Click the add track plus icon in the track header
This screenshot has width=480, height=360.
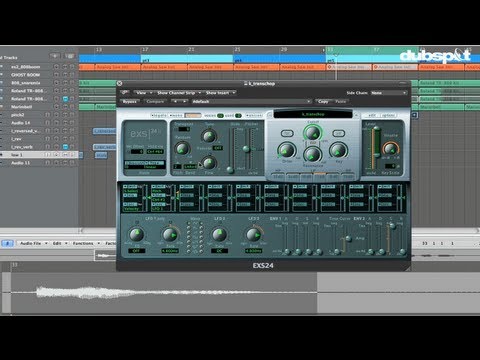(x=55, y=56)
